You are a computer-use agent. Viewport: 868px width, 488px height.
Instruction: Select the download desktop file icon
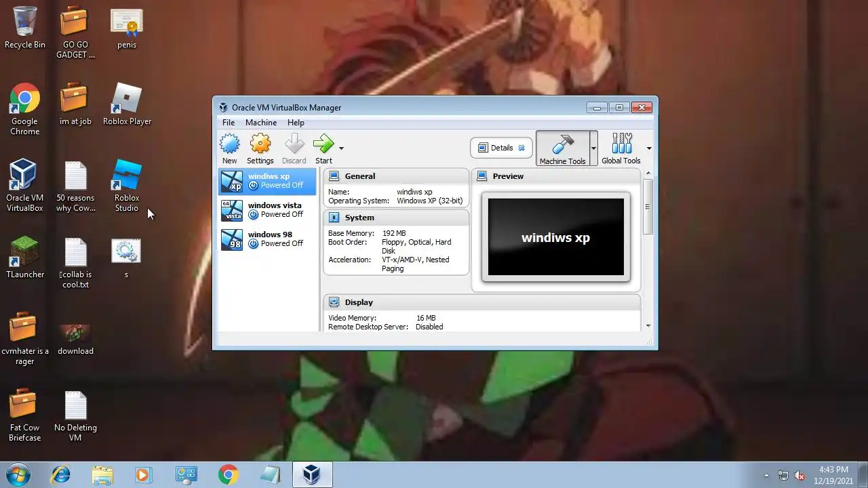[75, 339]
